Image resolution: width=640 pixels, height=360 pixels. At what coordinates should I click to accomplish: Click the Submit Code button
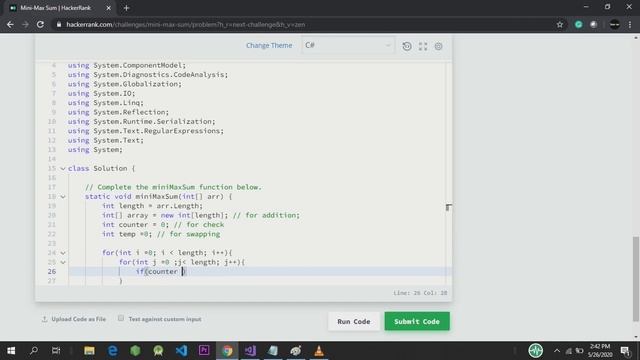[417, 321]
